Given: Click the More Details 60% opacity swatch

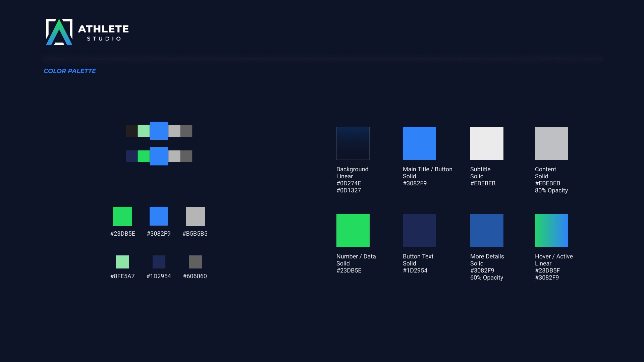Looking at the screenshot, I should [487, 230].
